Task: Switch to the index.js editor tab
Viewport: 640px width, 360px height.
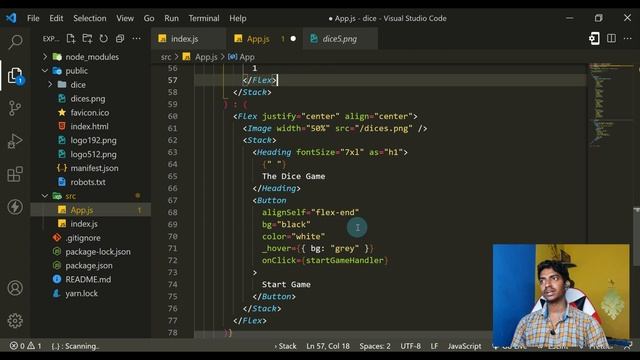Action: click(x=188, y=39)
